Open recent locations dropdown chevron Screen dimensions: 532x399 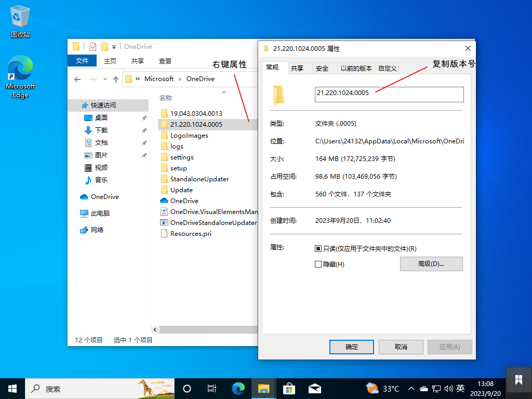click(x=105, y=79)
